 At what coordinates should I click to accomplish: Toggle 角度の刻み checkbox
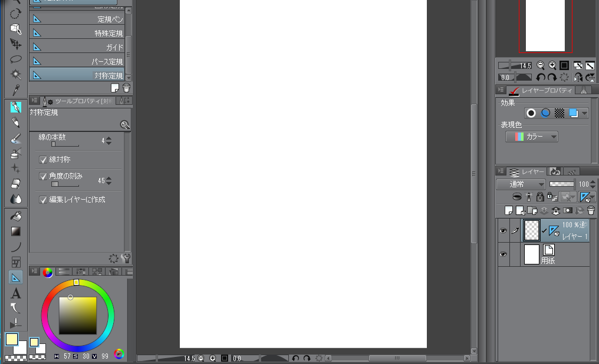tap(43, 176)
